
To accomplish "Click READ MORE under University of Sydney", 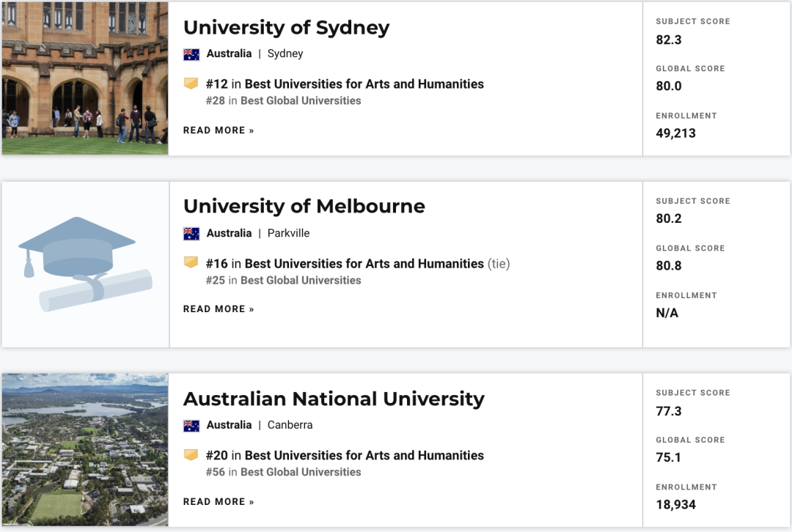I will 219,130.
